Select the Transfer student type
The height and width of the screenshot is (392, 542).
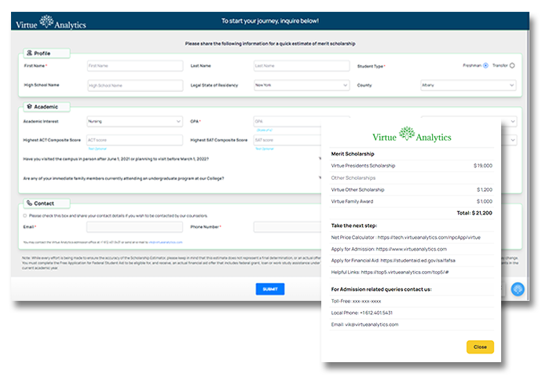(512, 66)
